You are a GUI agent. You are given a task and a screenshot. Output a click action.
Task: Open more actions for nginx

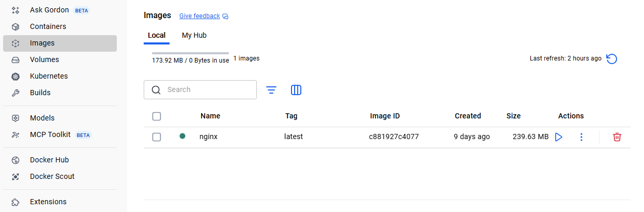581,137
